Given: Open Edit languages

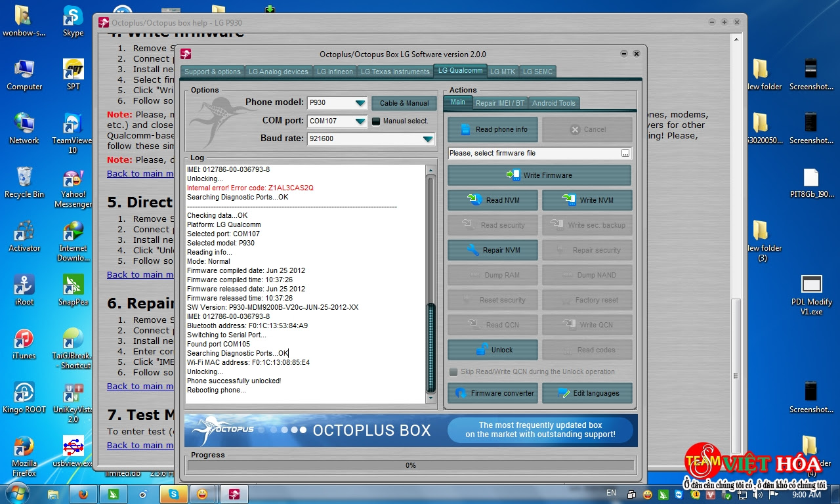Looking at the screenshot, I should tap(587, 393).
